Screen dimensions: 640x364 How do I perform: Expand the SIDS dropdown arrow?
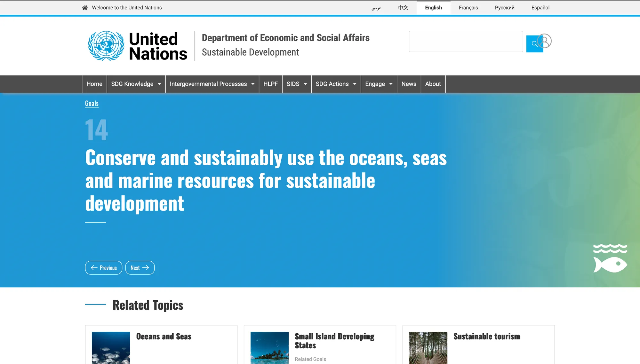click(305, 84)
